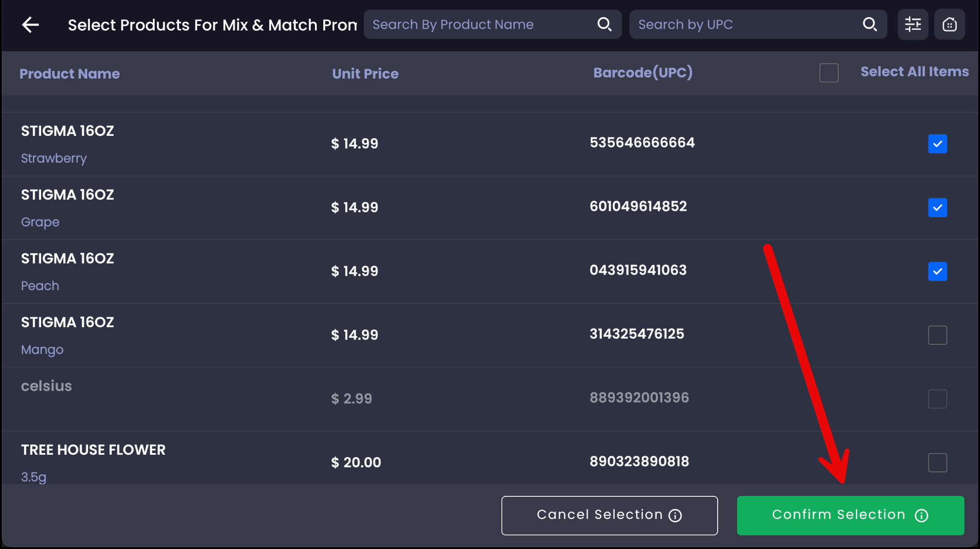Image resolution: width=980 pixels, height=549 pixels.
Task: Uncheck the STIGMA 16OZ Peach checkbox
Action: tap(937, 271)
